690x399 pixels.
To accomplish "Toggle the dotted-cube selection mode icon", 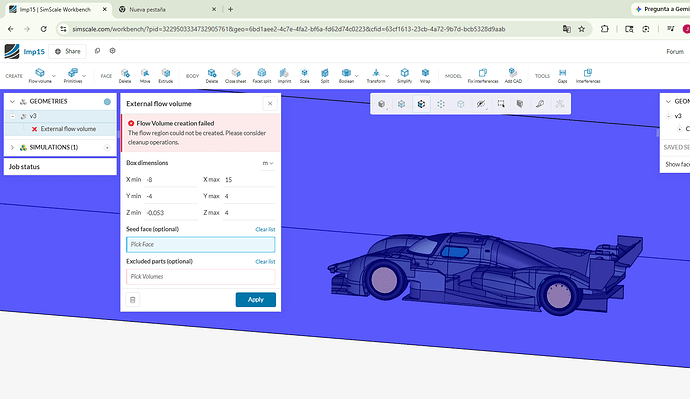I will pos(441,104).
